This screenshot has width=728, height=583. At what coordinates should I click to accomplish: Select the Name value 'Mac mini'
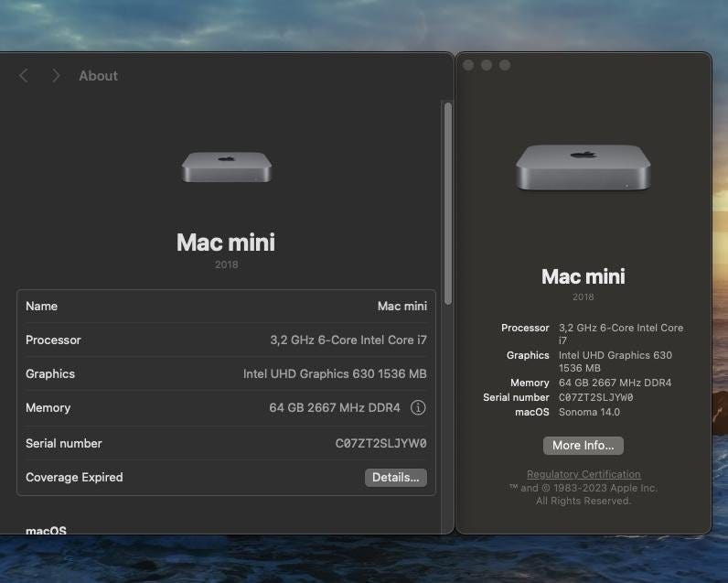(402, 306)
